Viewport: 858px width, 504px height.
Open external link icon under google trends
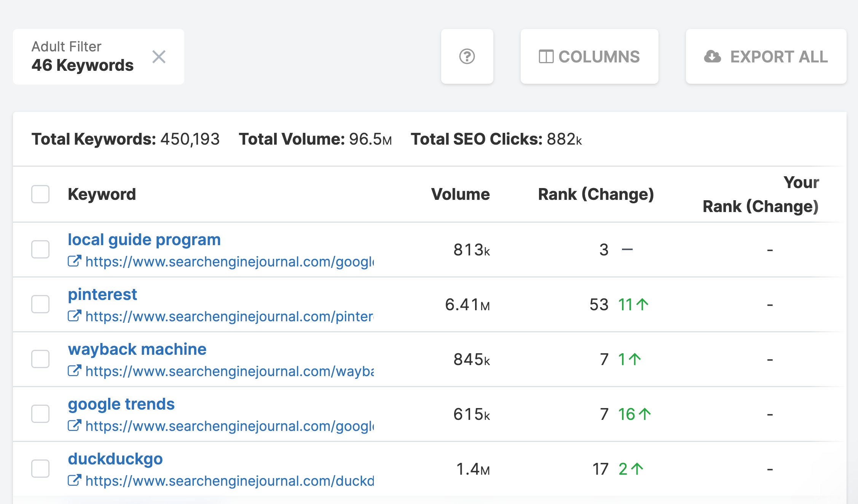(74, 426)
